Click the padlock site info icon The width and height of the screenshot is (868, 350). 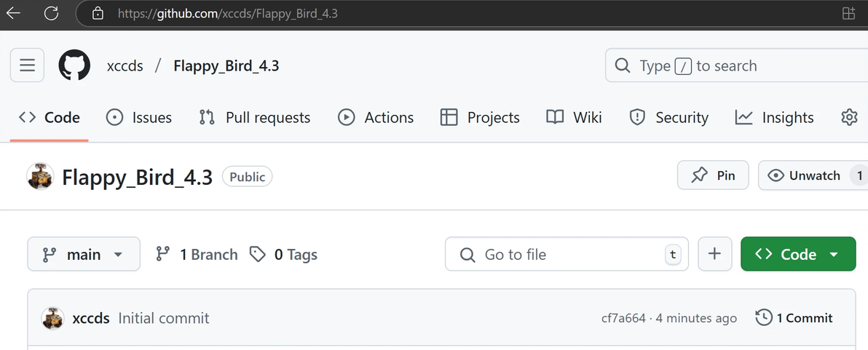click(x=98, y=13)
